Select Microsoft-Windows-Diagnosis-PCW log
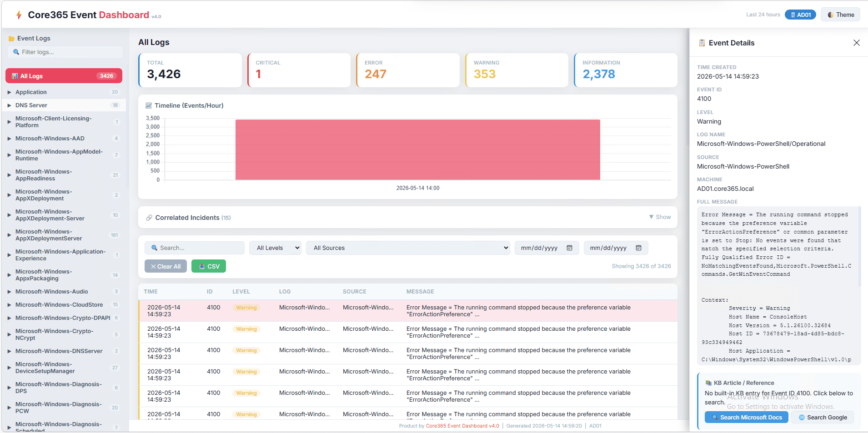 click(64, 408)
